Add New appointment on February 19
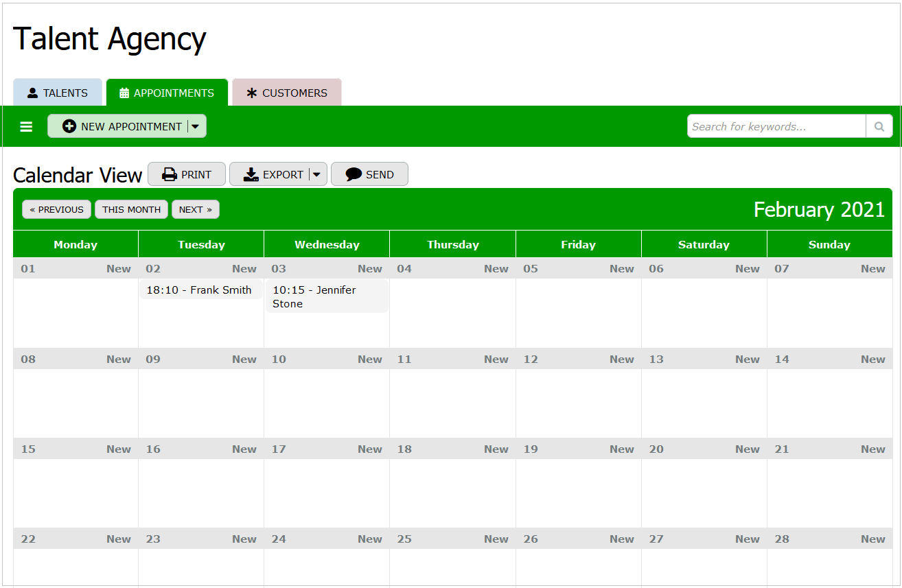 pyautogui.click(x=621, y=449)
